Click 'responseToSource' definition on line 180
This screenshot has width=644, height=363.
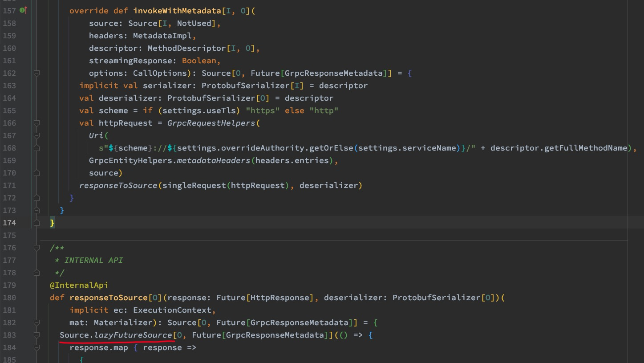click(x=109, y=298)
